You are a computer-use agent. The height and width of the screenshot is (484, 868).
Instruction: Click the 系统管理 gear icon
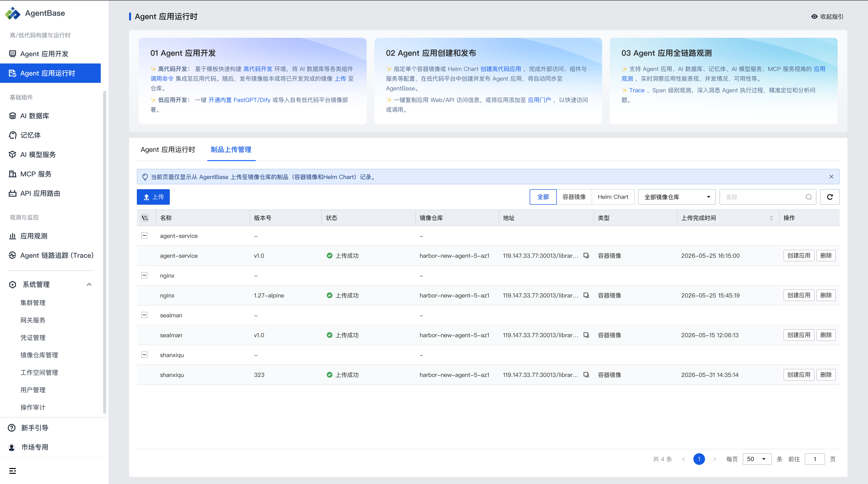coord(12,284)
